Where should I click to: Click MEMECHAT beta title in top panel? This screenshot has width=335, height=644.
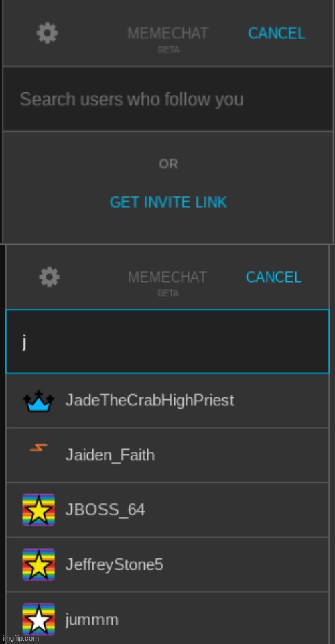coord(168,38)
